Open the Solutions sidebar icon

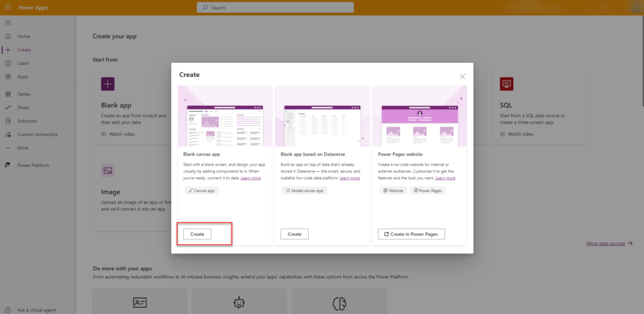[8, 121]
